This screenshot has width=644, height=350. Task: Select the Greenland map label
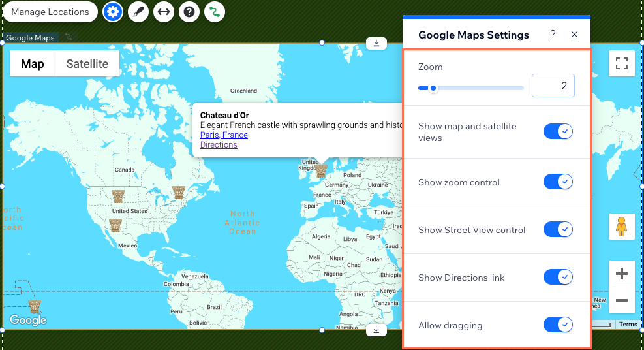pyautogui.click(x=243, y=91)
